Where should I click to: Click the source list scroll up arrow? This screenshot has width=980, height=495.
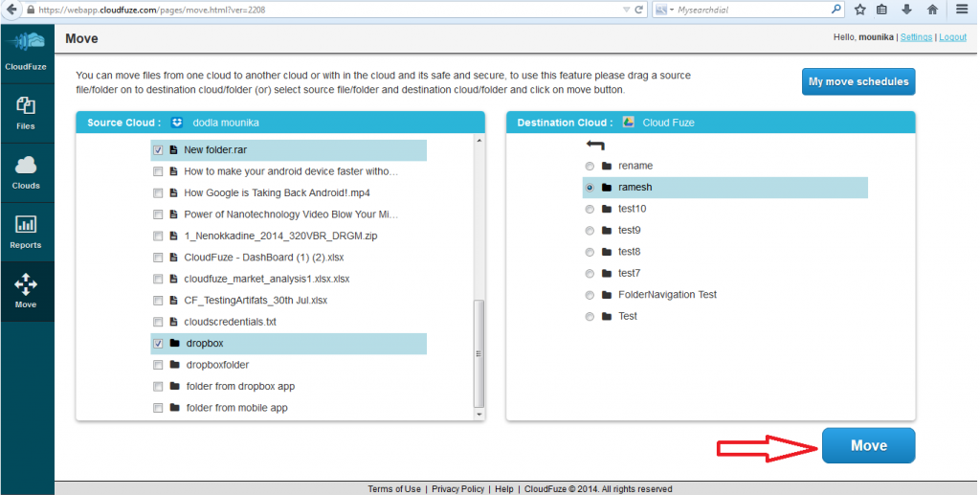tap(479, 142)
